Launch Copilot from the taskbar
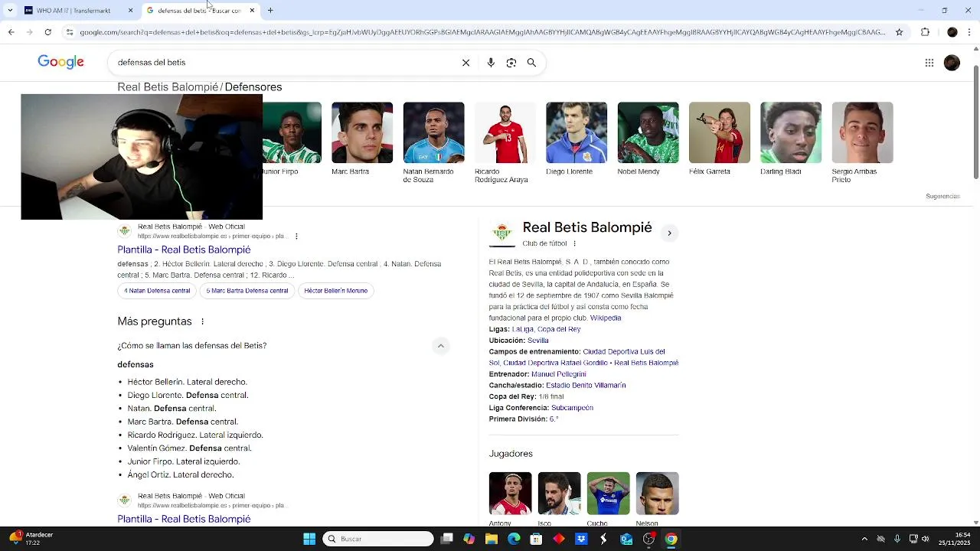Screen dimensions: 980x551 point(469,539)
